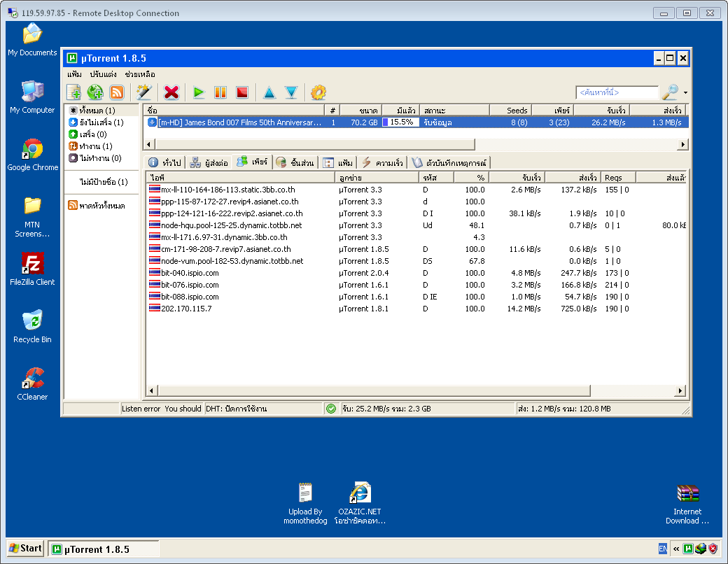Pause the torrent with the Pause icon
The image size is (728, 564).
click(x=220, y=92)
